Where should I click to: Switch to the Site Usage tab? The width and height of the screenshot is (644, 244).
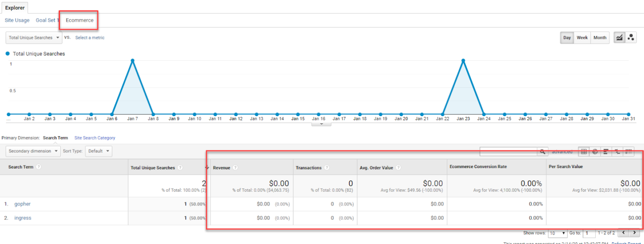17,20
